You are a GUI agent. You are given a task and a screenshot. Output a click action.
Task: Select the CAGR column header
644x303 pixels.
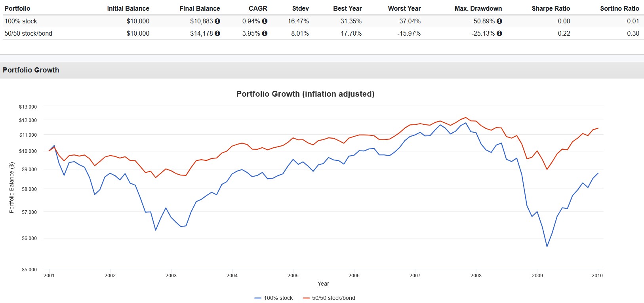pyautogui.click(x=258, y=8)
